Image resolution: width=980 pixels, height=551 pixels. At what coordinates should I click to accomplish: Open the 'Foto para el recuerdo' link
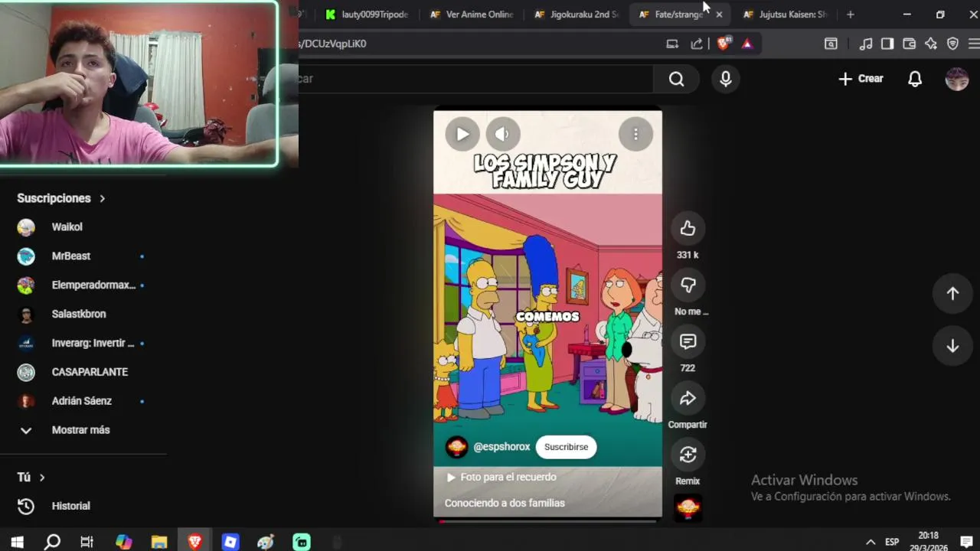(x=501, y=477)
